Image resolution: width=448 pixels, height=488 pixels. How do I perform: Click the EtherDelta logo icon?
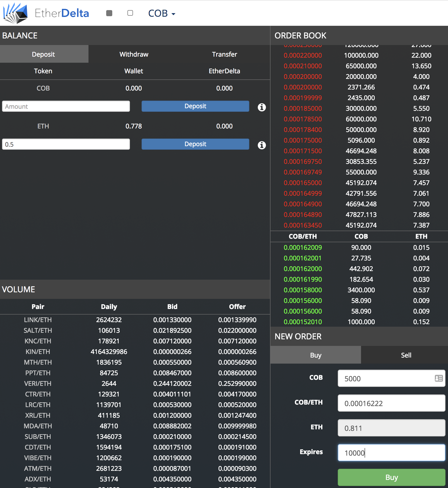tap(15, 13)
